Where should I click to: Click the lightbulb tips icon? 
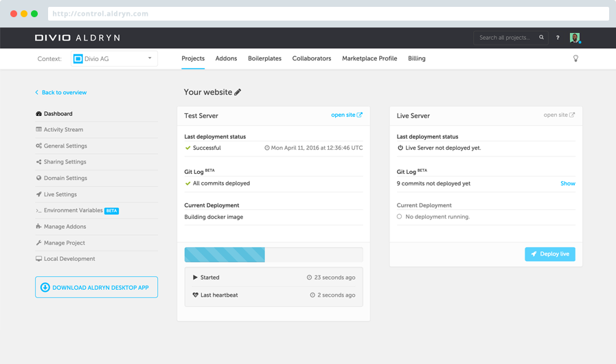tap(575, 58)
